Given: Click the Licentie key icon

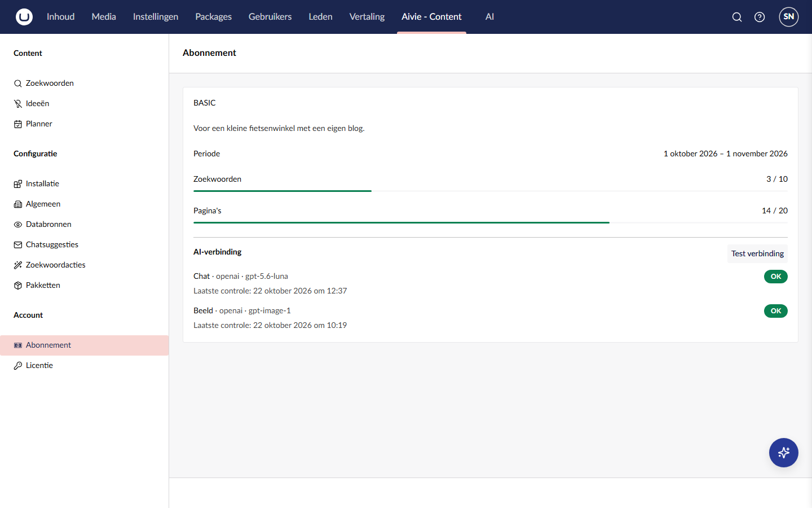Looking at the screenshot, I should point(18,366).
